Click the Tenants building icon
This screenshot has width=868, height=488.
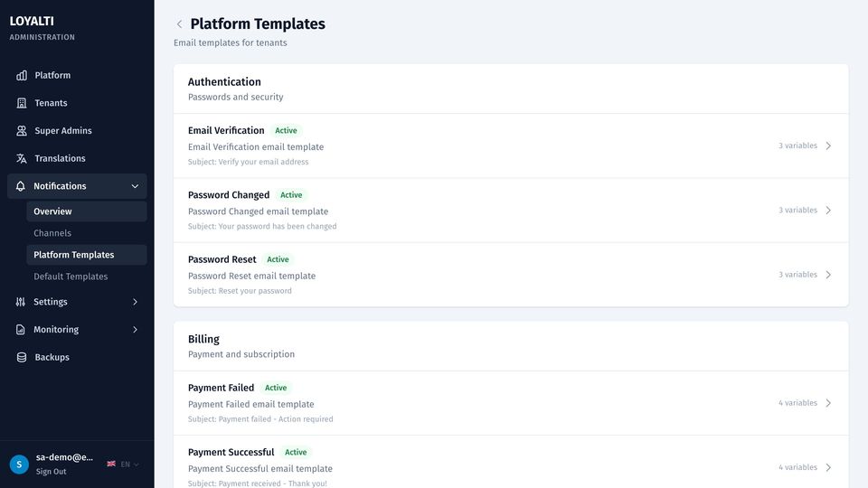tap(22, 103)
